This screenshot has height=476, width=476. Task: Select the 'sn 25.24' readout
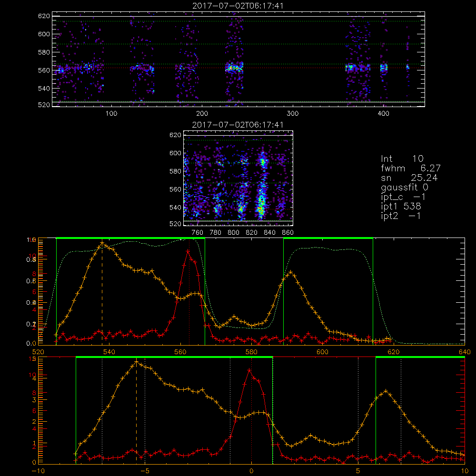[409, 178]
